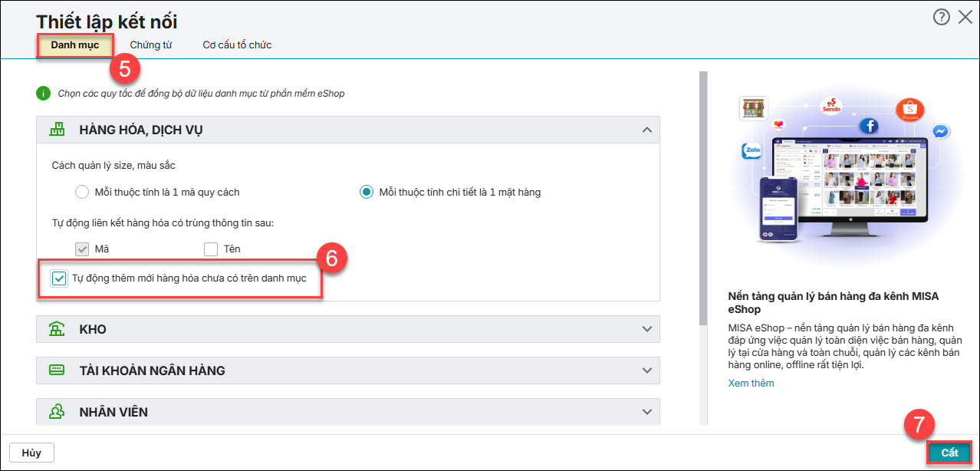Open the Xem thêm link
The width and height of the screenshot is (980, 471).
click(751, 383)
